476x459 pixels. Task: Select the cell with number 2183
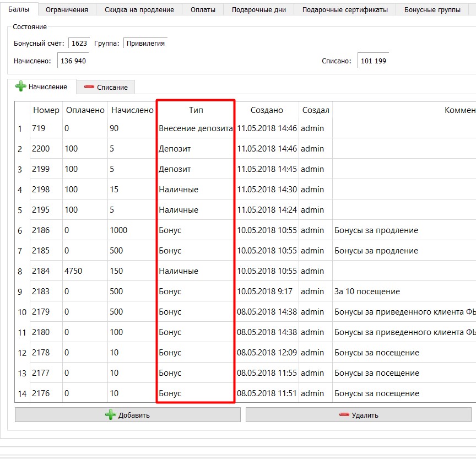tap(46, 291)
